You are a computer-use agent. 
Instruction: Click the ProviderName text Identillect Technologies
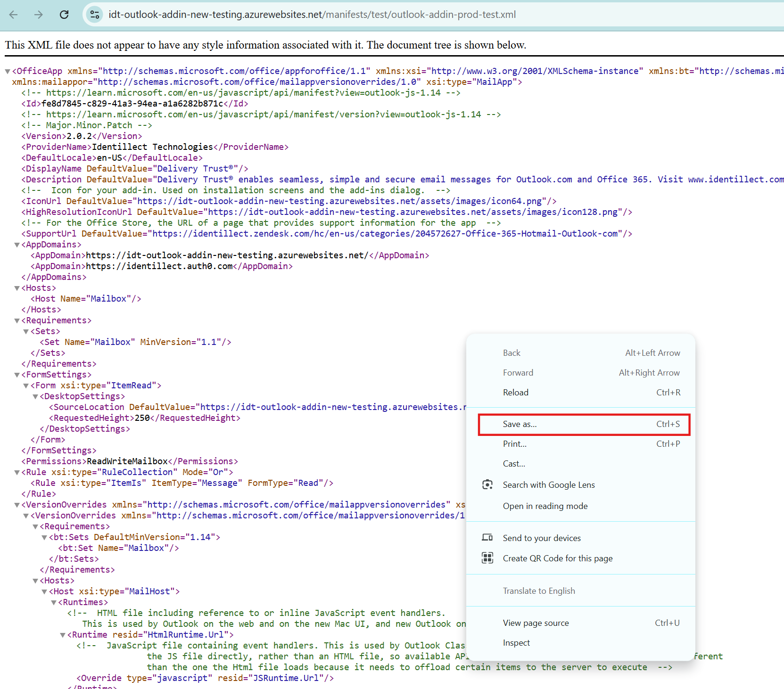[152, 147]
